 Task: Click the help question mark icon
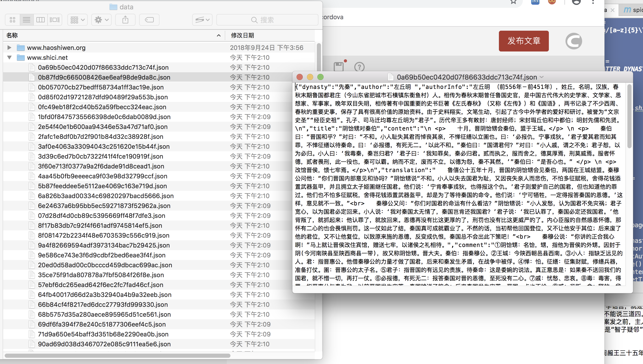359,67
